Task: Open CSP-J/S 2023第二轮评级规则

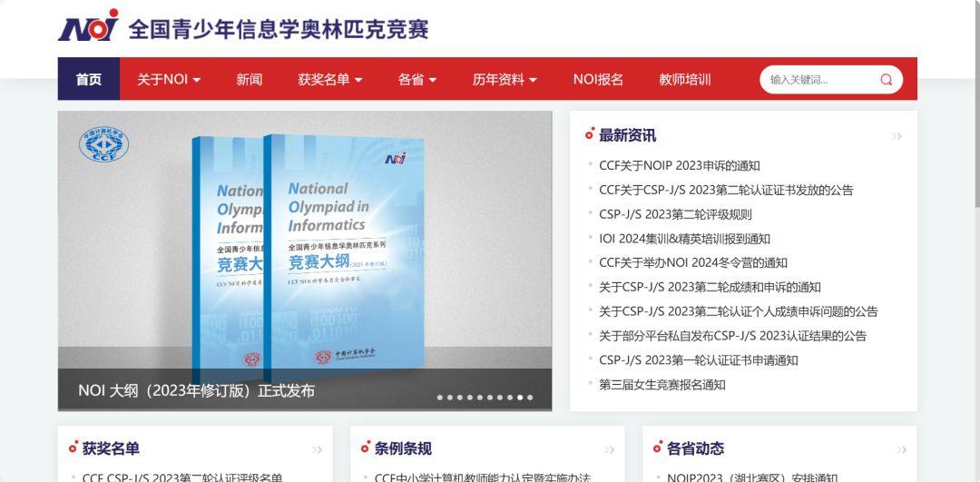Action: (675, 214)
